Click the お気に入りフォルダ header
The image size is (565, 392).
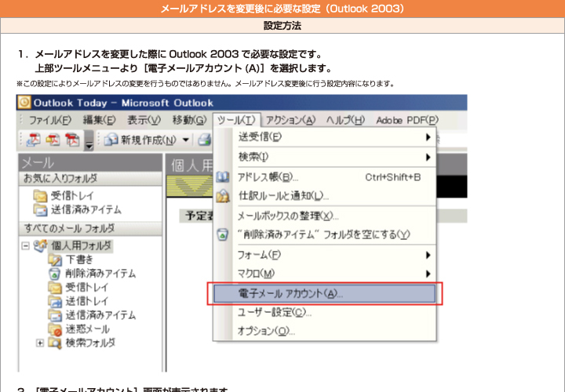pos(90,178)
